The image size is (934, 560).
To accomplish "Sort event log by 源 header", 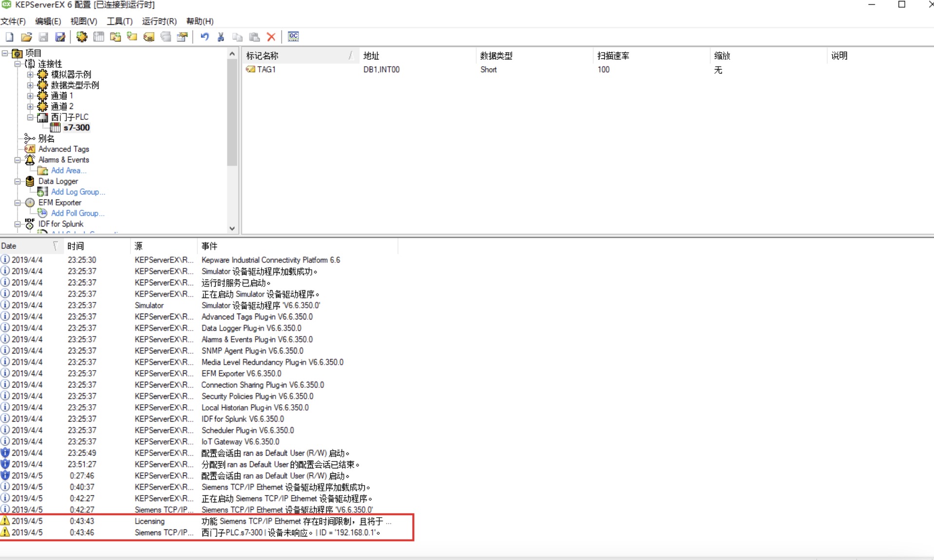I will [x=164, y=246].
